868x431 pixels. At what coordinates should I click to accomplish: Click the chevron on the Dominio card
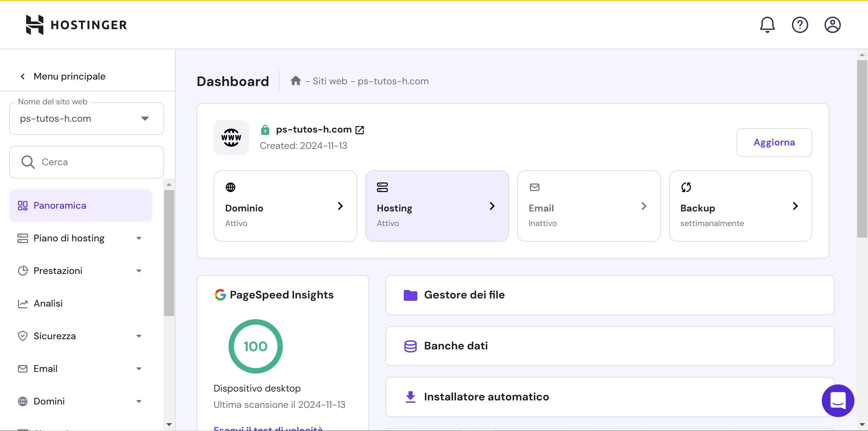340,206
